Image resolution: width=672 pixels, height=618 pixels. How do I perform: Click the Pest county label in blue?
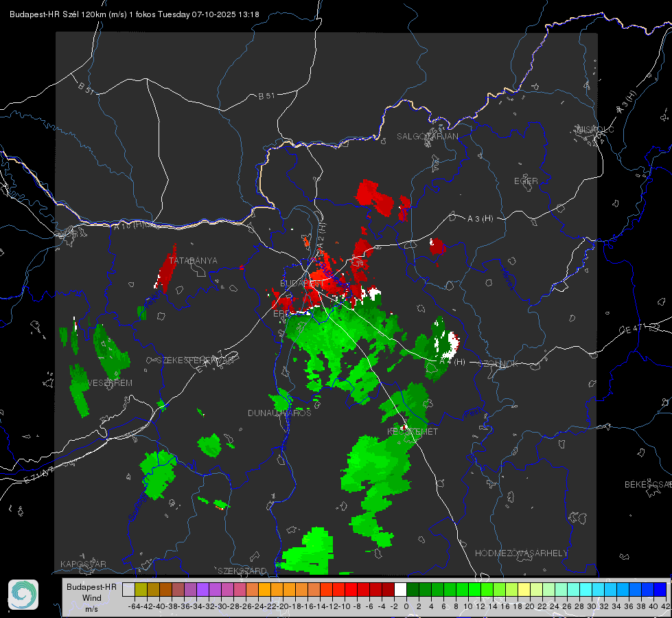click(x=472, y=413)
